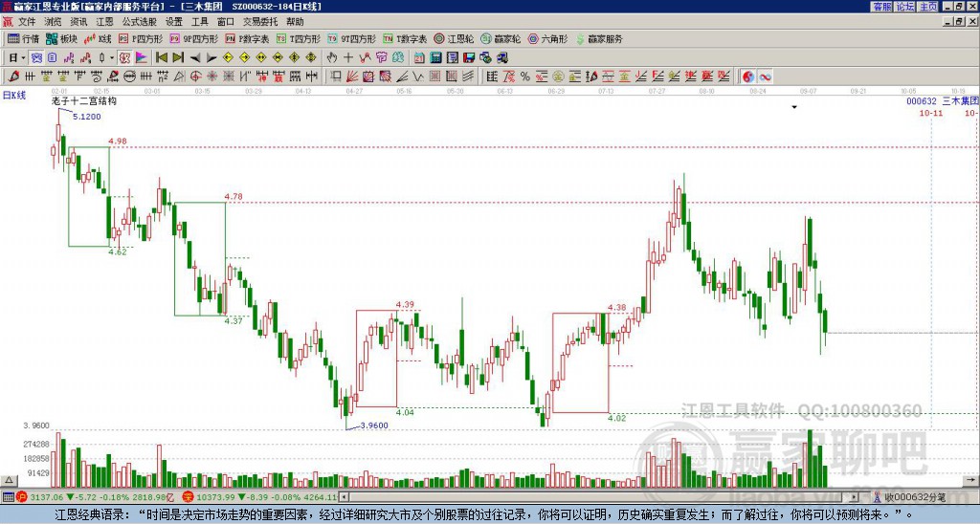
Task: Open the T数字表 tool
Action: [405, 38]
